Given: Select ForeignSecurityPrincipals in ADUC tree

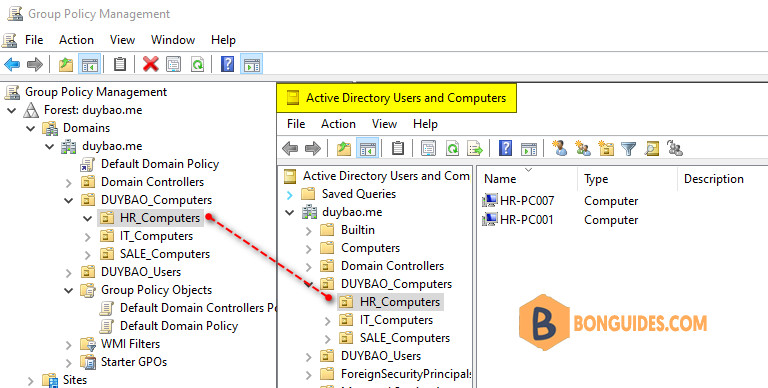Looking at the screenshot, I should [x=406, y=374].
